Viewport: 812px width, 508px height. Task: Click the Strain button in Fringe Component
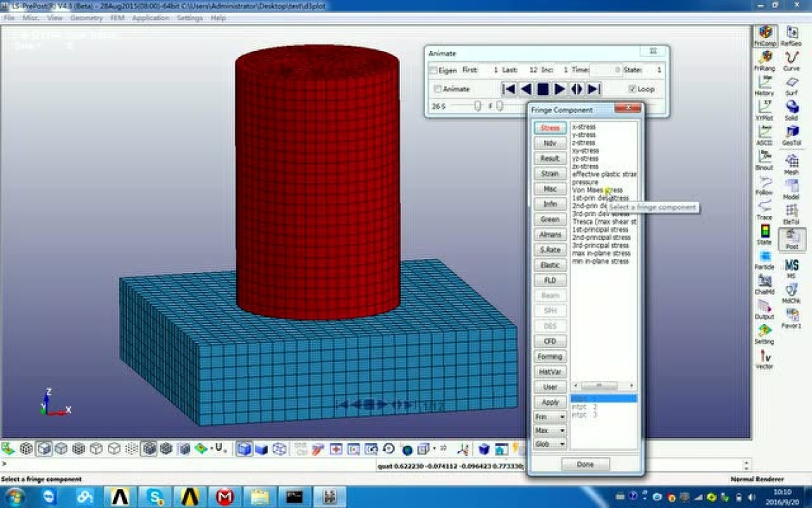(x=550, y=174)
